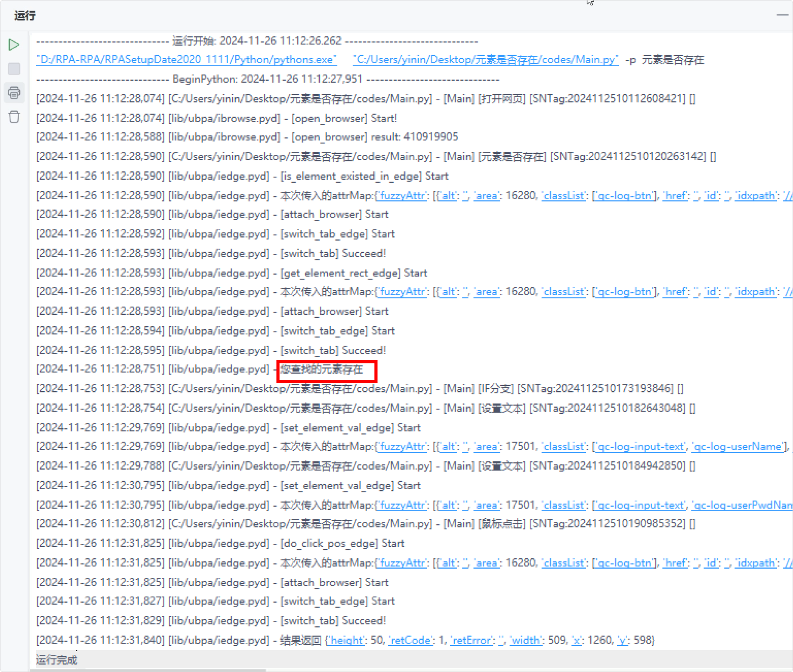Click the 'retCode' link in result line
The image size is (793, 672).
point(410,640)
